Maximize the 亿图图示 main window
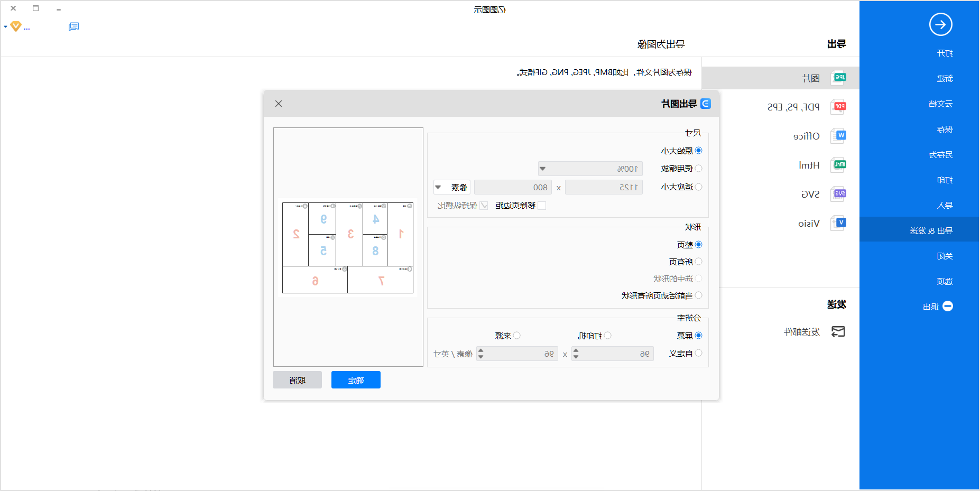 pos(36,8)
